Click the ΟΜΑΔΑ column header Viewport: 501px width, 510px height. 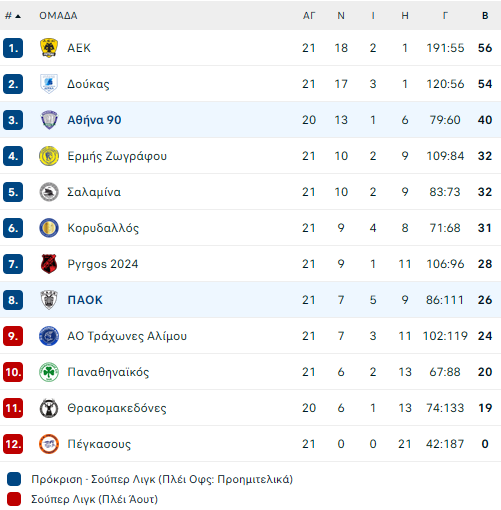(x=58, y=16)
